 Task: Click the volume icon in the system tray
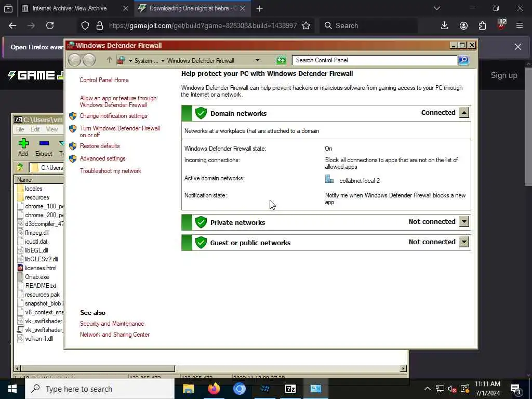coord(451,389)
